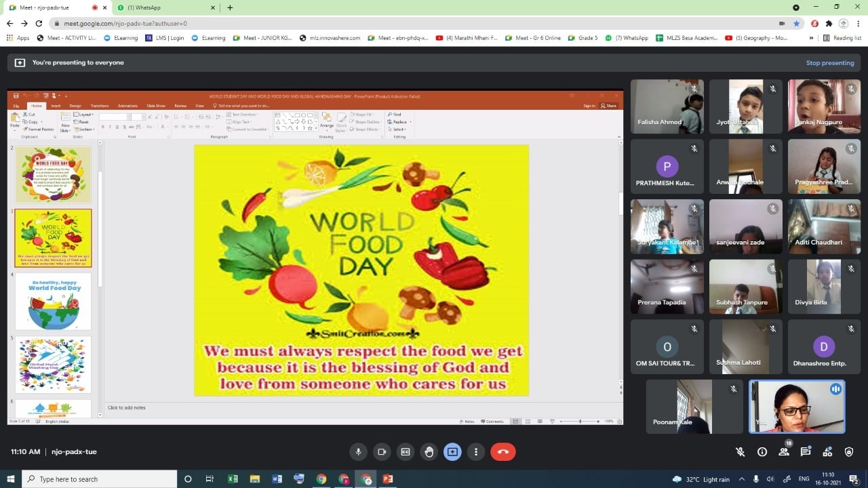The height and width of the screenshot is (488, 868).
Task: Open Word from the taskbar
Action: tap(277, 479)
